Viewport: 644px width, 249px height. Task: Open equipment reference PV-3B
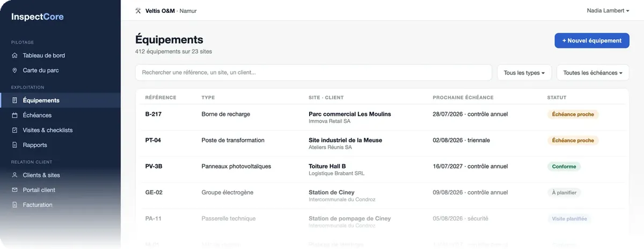[x=153, y=166]
